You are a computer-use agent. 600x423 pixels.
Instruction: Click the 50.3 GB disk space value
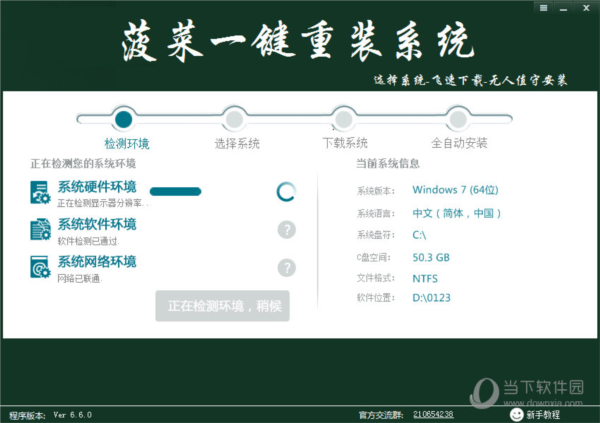(x=431, y=257)
